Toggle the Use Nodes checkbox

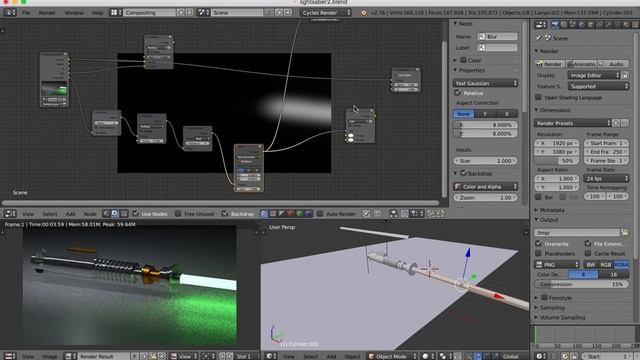click(136, 213)
